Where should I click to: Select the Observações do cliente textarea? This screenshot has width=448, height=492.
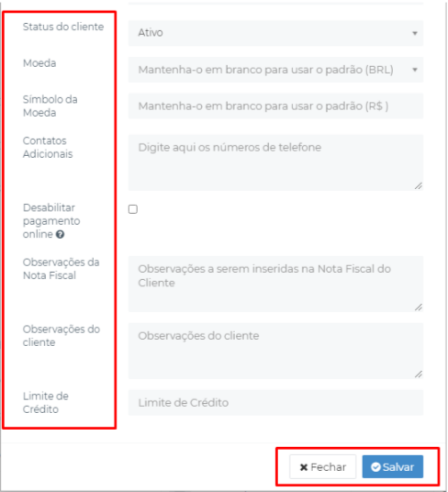[275, 351]
